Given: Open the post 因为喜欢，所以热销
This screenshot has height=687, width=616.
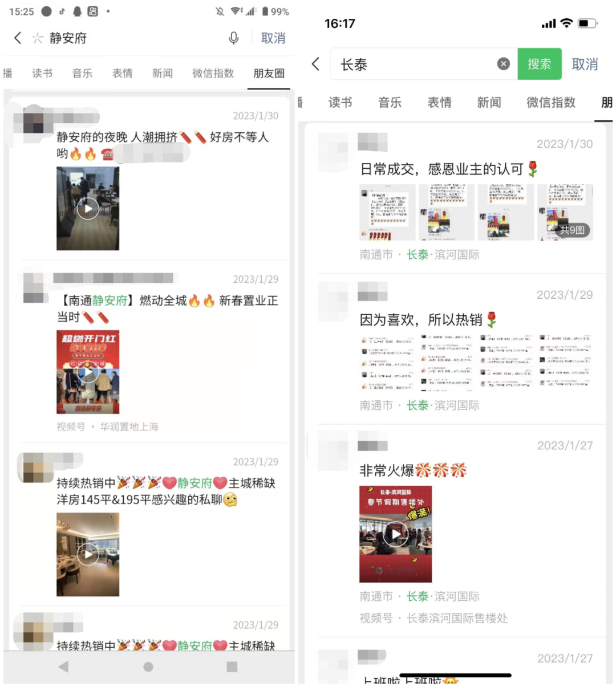Looking at the screenshot, I should 429,320.
